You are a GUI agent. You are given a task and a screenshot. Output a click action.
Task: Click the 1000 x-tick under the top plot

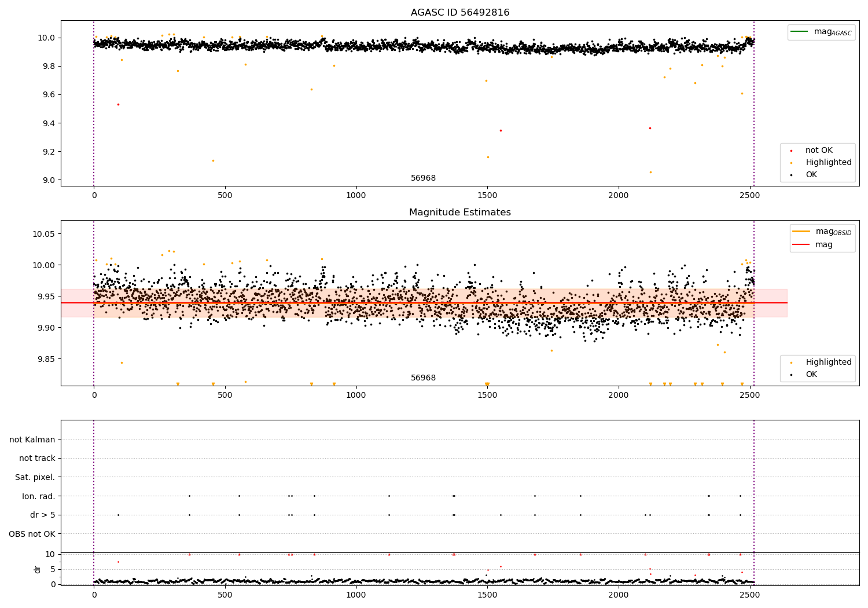(x=356, y=195)
